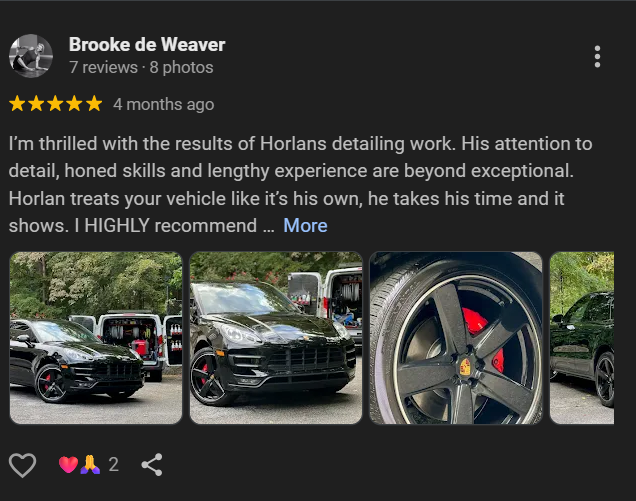This screenshot has width=636, height=501.
Task: Click the second gold rating star
Action: coord(36,103)
